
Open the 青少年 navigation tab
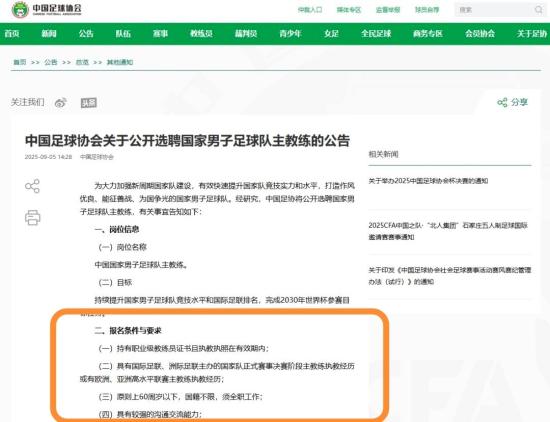click(x=290, y=34)
